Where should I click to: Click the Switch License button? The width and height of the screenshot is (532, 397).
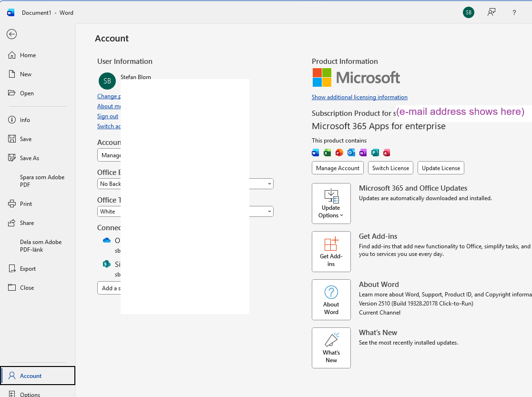pyautogui.click(x=390, y=168)
